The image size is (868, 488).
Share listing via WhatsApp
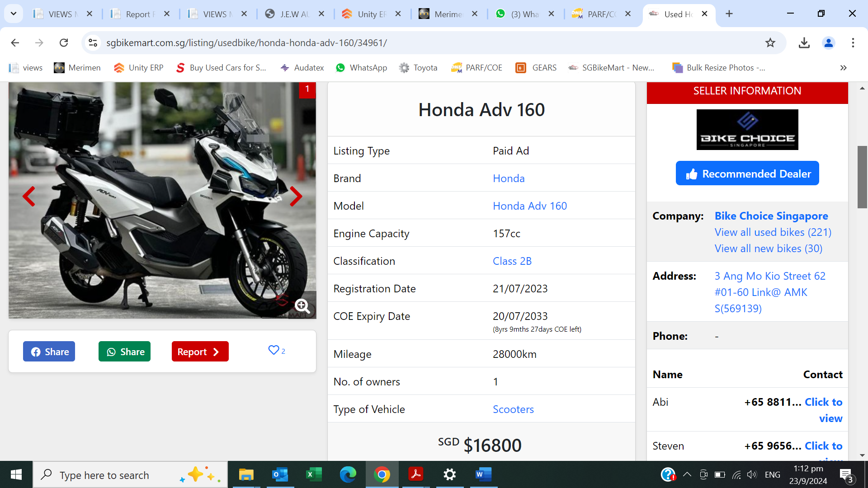tap(125, 352)
